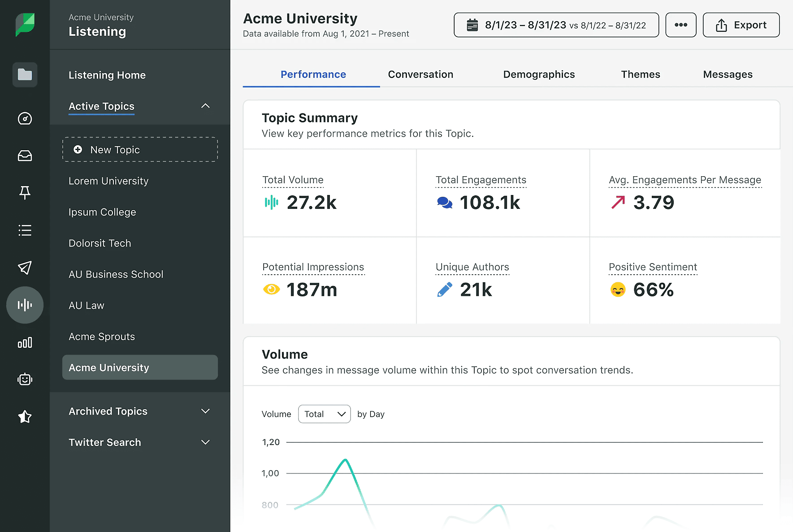
Task: Collapse the Active Topics section
Action: [205, 106]
